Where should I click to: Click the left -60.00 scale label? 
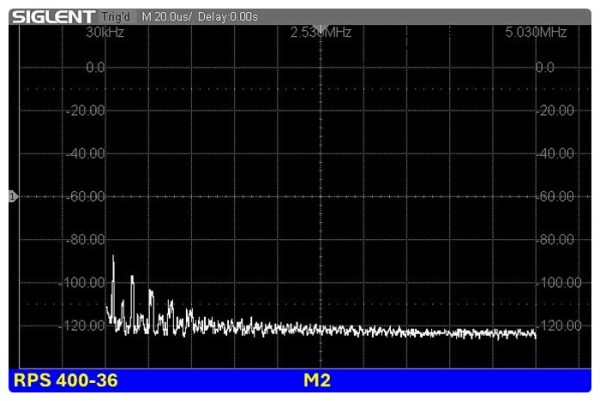coord(86,197)
